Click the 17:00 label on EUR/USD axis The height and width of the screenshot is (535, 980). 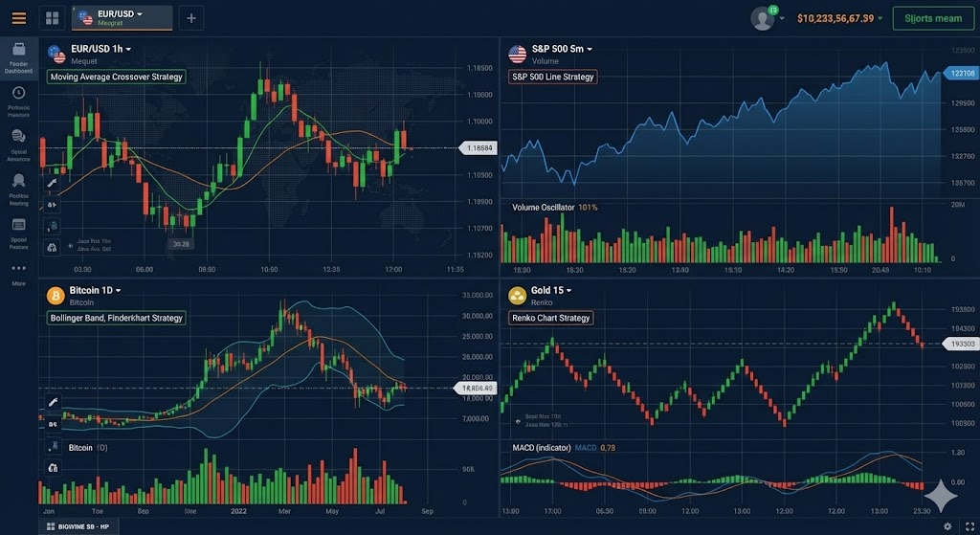pos(393,269)
